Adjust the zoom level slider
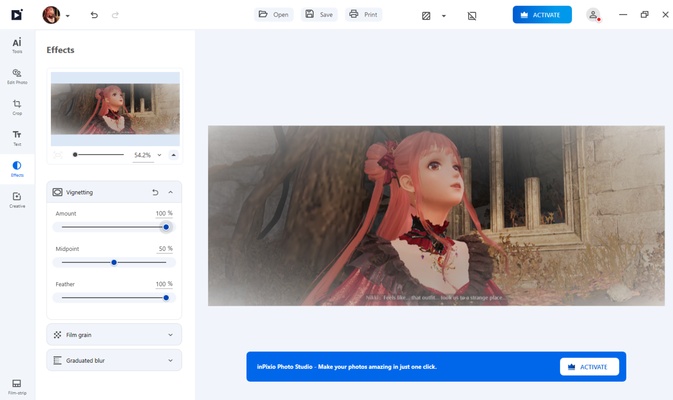 point(98,155)
